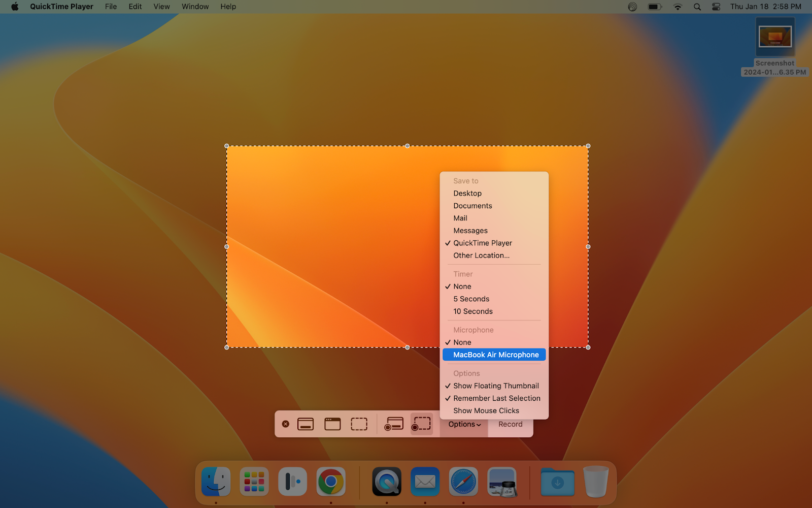Click the top-right selection handle
This screenshot has width=812, height=508.
tap(588, 146)
